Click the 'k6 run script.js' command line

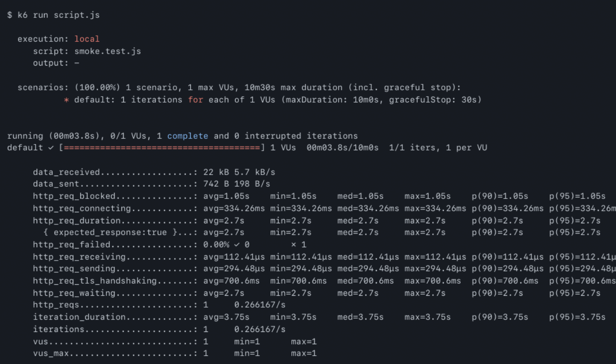(x=53, y=15)
